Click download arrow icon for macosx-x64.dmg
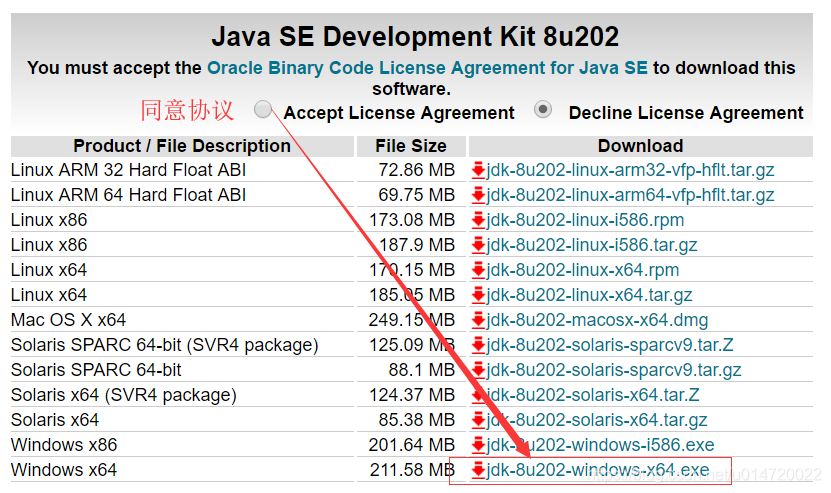 pos(479,320)
